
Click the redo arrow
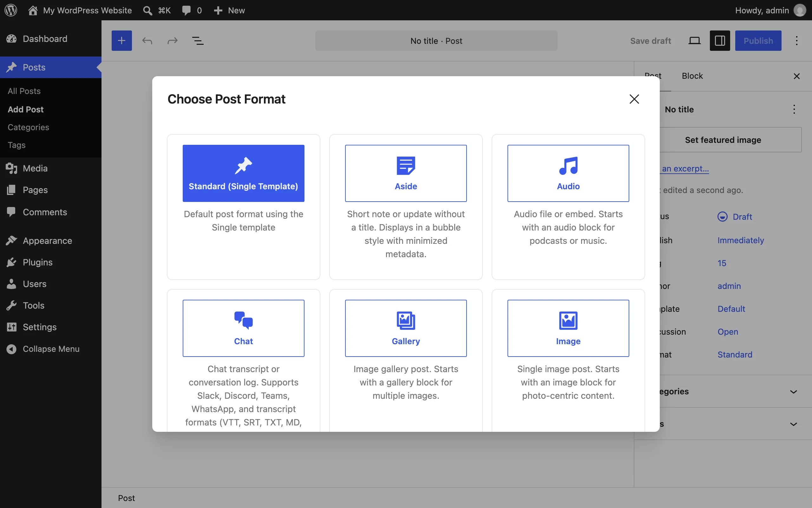173,41
